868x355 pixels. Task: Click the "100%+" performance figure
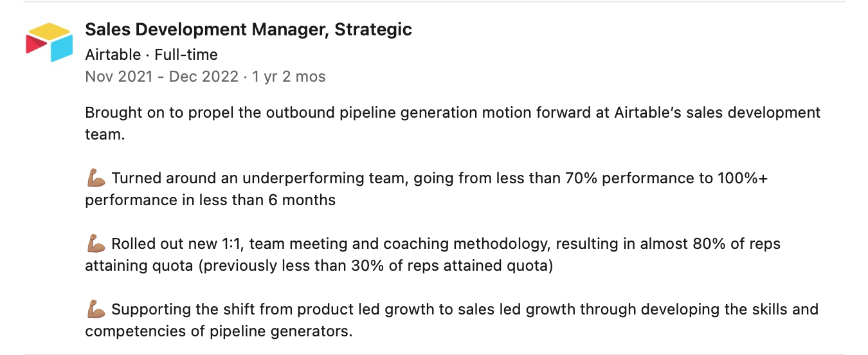(x=743, y=178)
